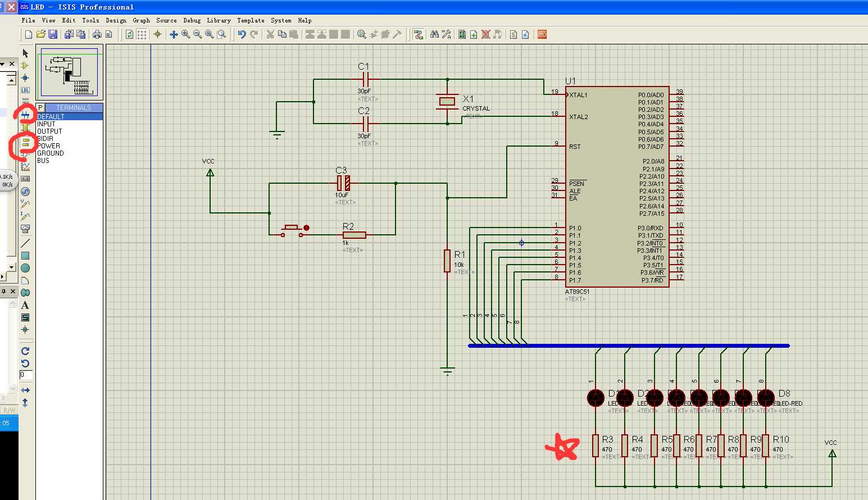Create a new design file
868x500 pixels.
(x=29, y=34)
